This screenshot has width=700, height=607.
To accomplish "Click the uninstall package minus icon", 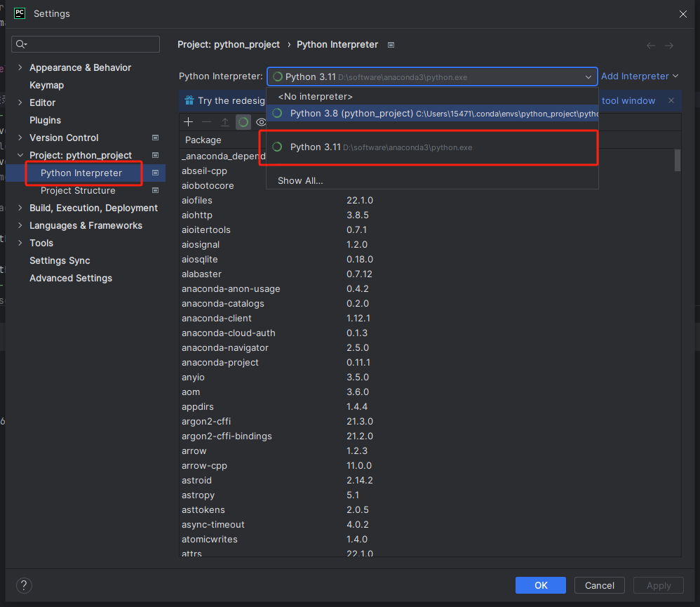I will click(206, 122).
